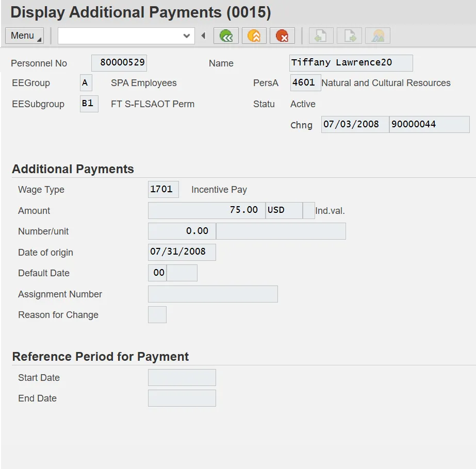The width and height of the screenshot is (476, 469).
Task: Collapse the command field using the triangle arrow
Action: 203,36
